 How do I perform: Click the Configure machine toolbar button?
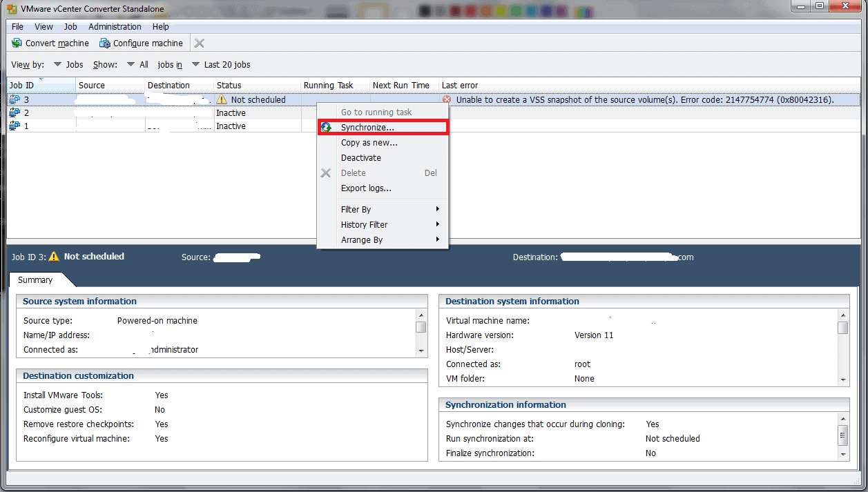click(x=141, y=43)
